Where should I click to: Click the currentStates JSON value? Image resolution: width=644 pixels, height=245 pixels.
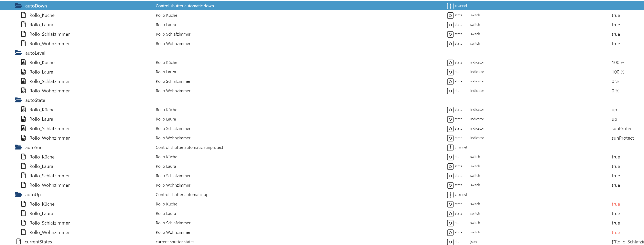pyautogui.click(x=627, y=242)
